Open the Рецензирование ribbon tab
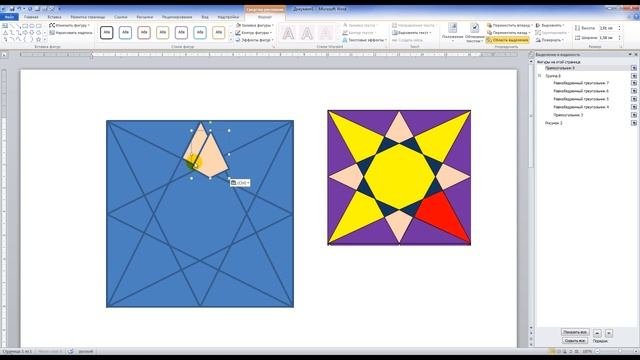Viewport: 640px width, 360px height. click(x=177, y=17)
